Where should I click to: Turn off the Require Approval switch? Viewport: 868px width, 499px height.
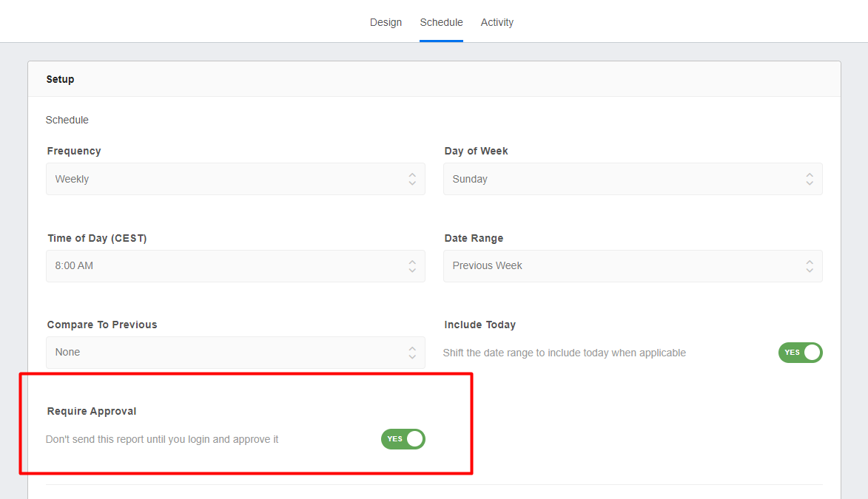403,439
